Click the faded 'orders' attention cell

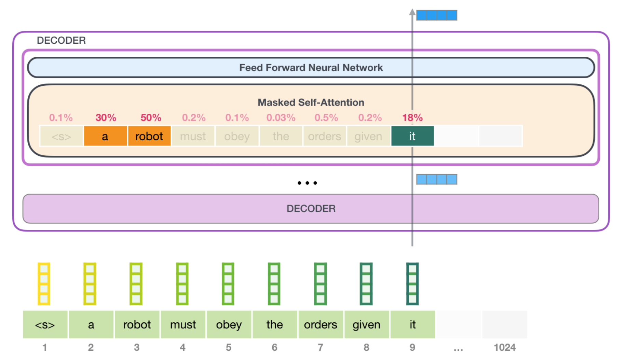pyautogui.click(x=324, y=136)
